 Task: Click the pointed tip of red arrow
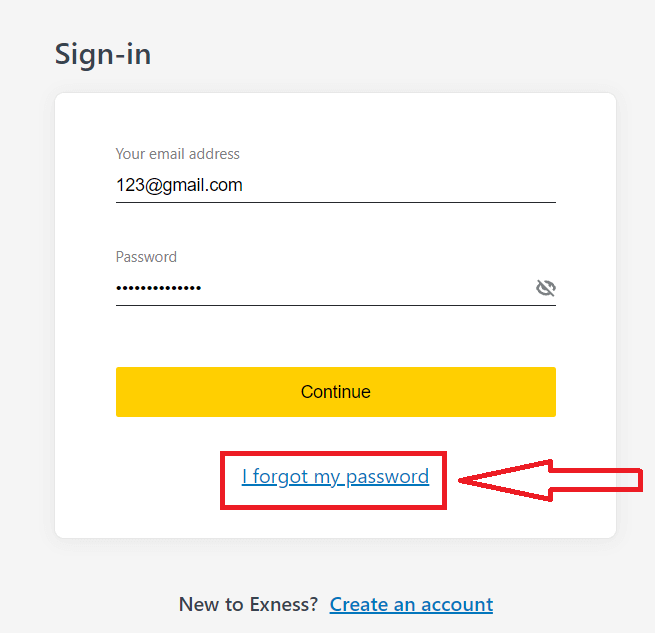(463, 482)
